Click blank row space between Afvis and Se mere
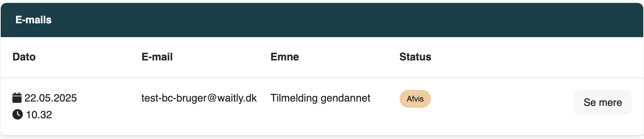Screen dimensions: 644x139 tap(503, 102)
